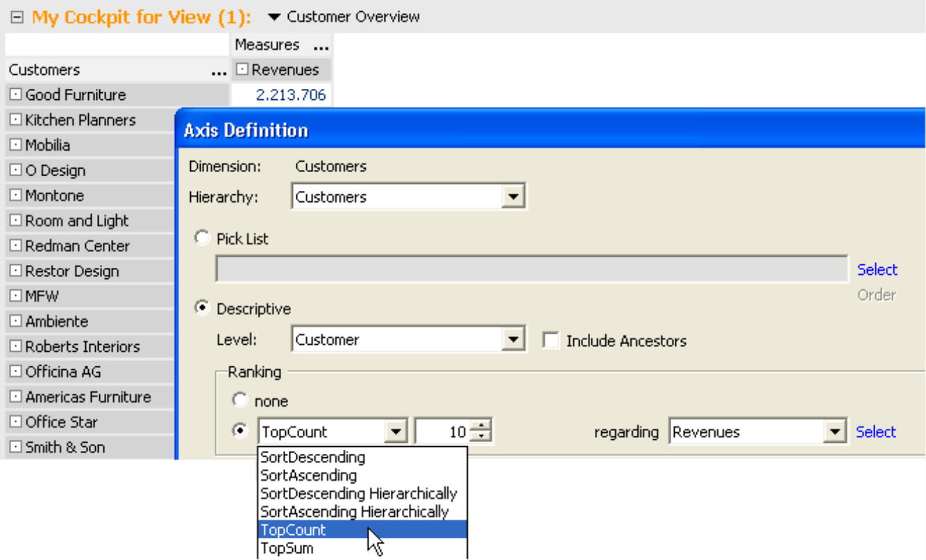This screenshot has width=926, height=560.
Task: Expand the MFW row
Action: (15, 296)
